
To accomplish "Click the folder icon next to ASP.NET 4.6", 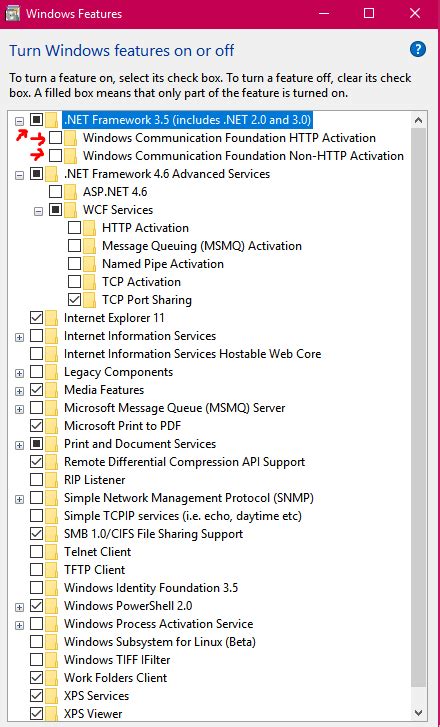I will (70, 191).
